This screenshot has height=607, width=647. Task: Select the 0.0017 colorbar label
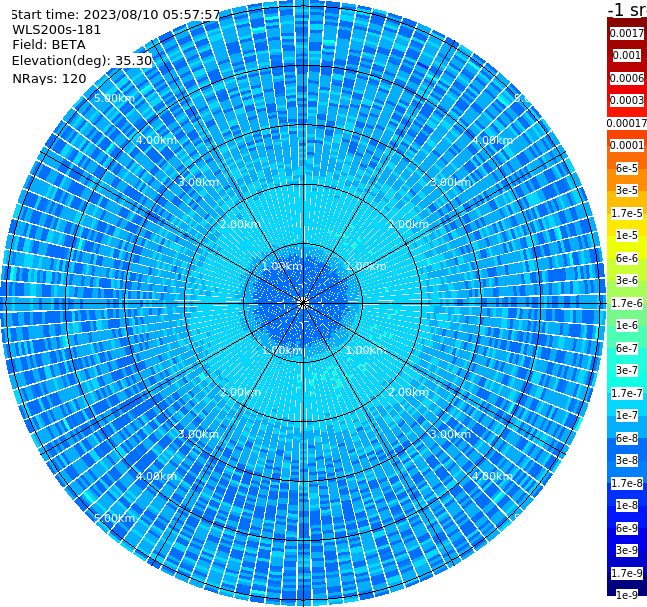[x=627, y=33]
